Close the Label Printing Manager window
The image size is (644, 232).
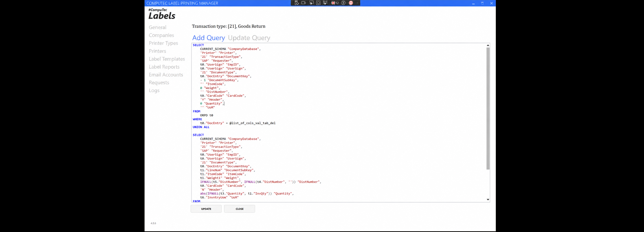pyautogui.click(x=491, y=3)
